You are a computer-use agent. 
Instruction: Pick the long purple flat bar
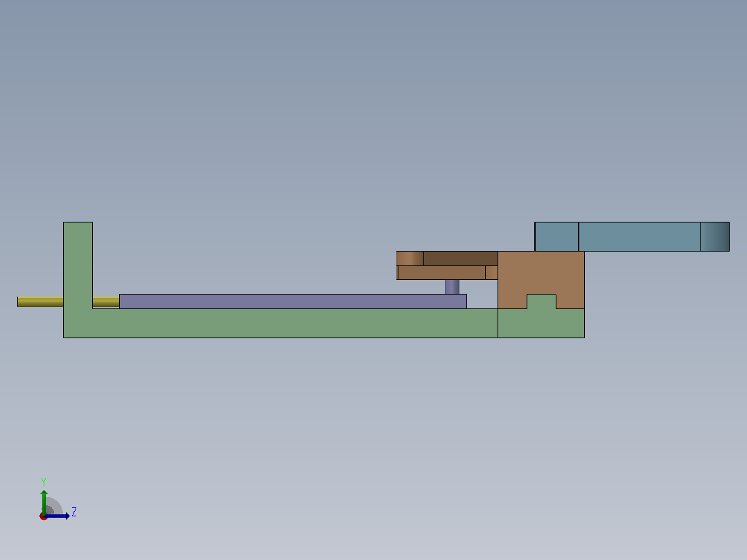[x=293, y=301]
